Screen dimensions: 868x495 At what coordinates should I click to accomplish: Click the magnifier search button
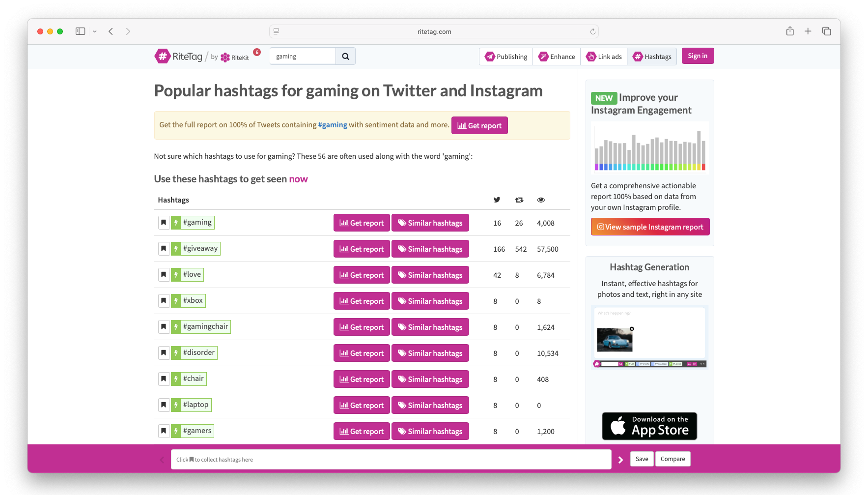(345, 56)
